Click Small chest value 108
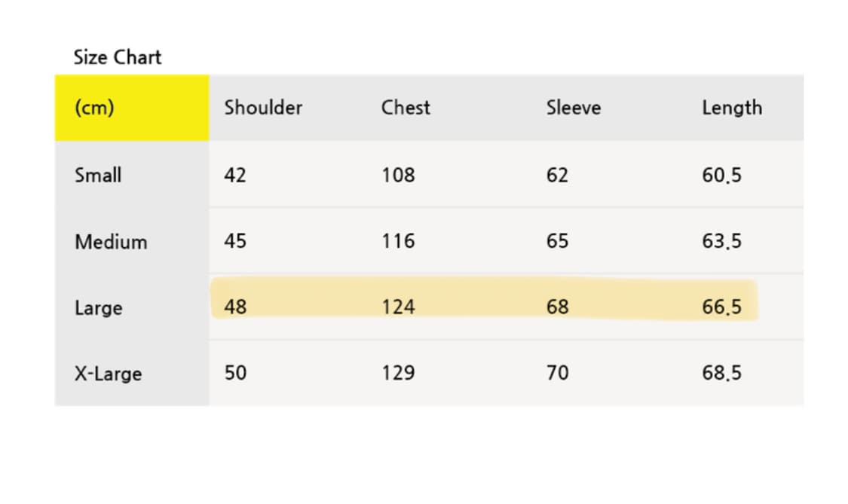 398,176
